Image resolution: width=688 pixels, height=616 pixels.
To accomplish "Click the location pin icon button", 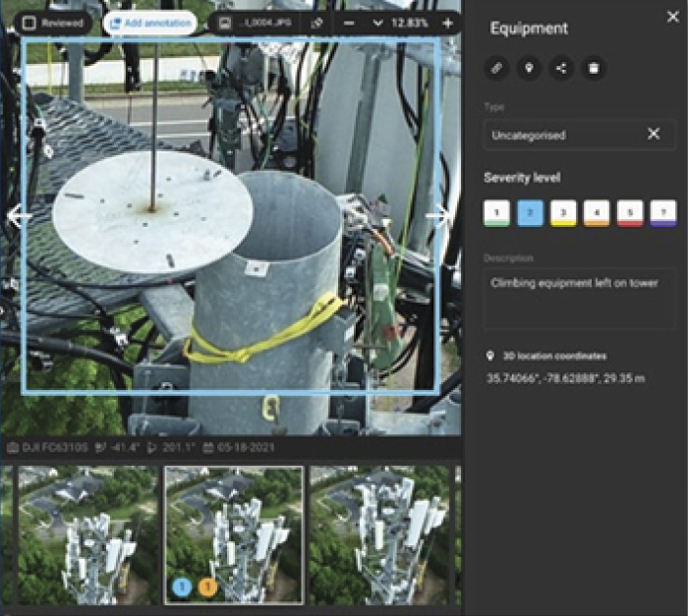I will click(x=529, y=68).
